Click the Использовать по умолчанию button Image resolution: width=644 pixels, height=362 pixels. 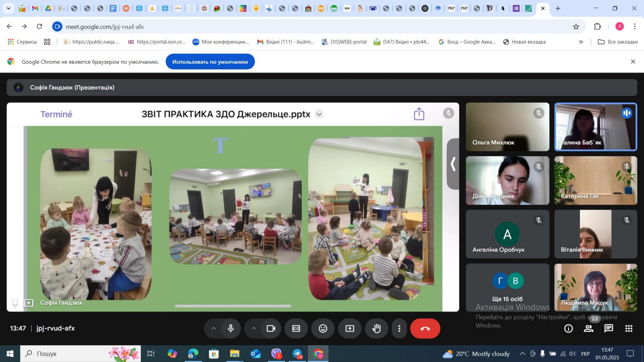click(210, 62)
